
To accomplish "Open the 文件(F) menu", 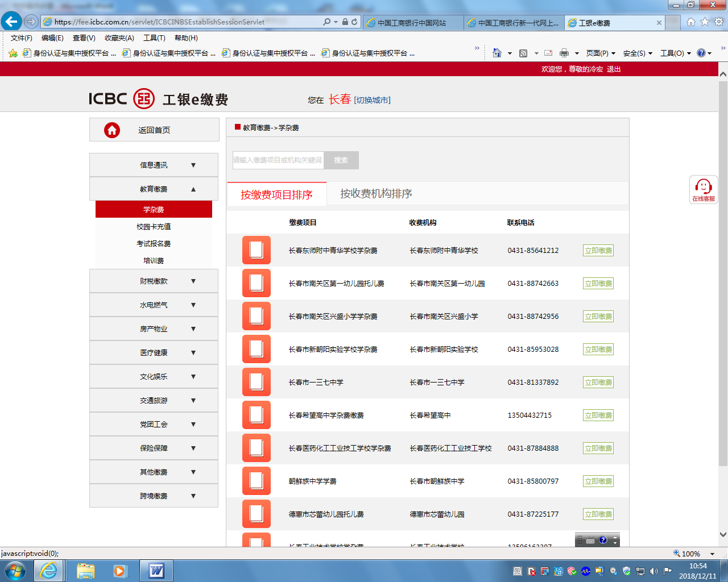I will click(22, 38).
